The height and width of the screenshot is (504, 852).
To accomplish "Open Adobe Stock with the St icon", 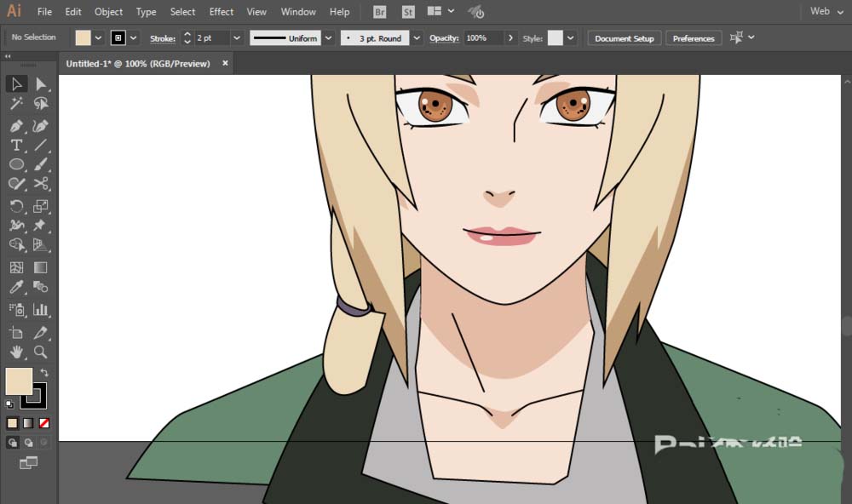I will pyautogui.click(x=408, y=12).
